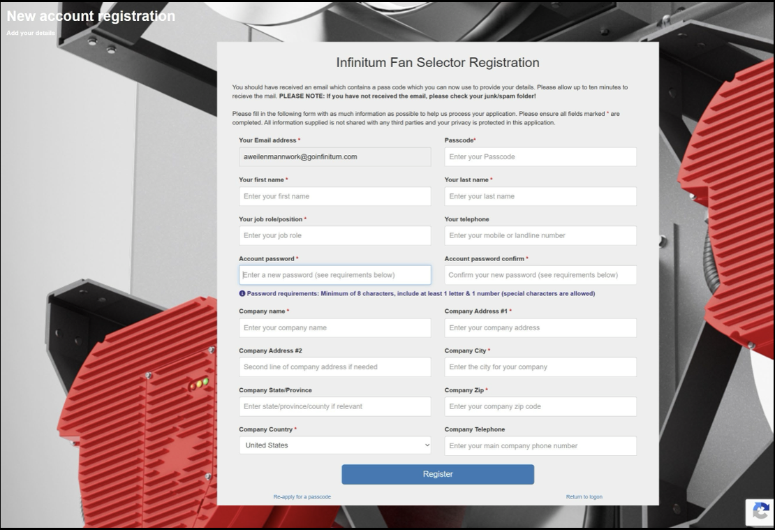The height and width of the screenshot is (532, 775).
Task: Click the Account password field
Action: [335, 275]
